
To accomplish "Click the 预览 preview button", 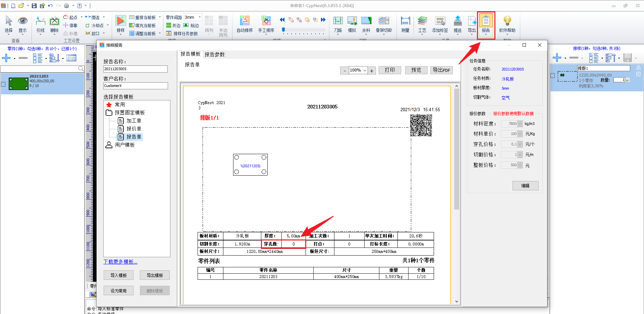I will [416, 70].
